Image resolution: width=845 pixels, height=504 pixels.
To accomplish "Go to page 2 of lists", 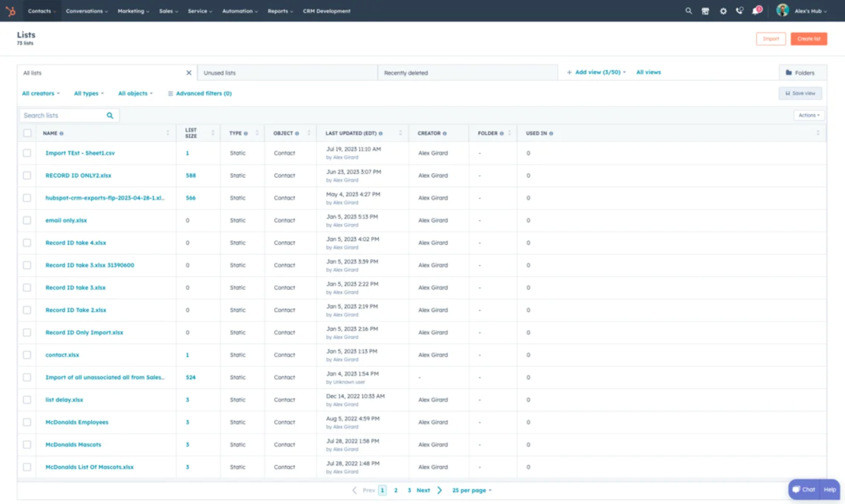I will pos(396,490).
